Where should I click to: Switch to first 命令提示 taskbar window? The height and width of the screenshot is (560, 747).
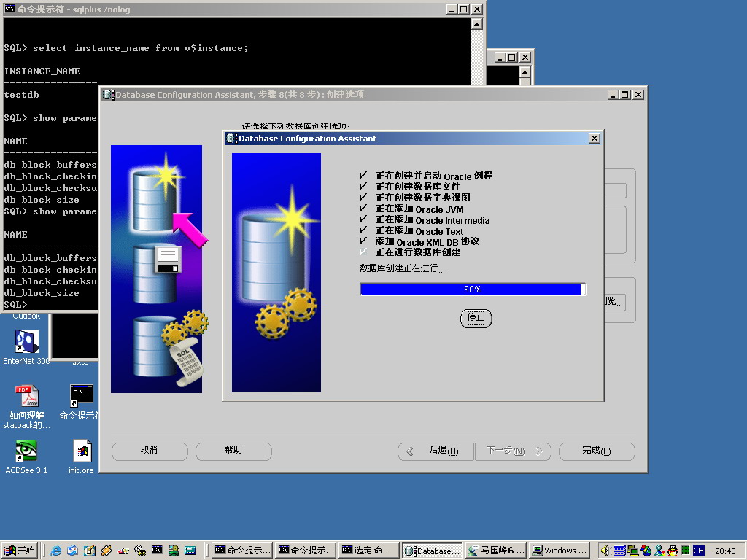click(x=242, y=551)
